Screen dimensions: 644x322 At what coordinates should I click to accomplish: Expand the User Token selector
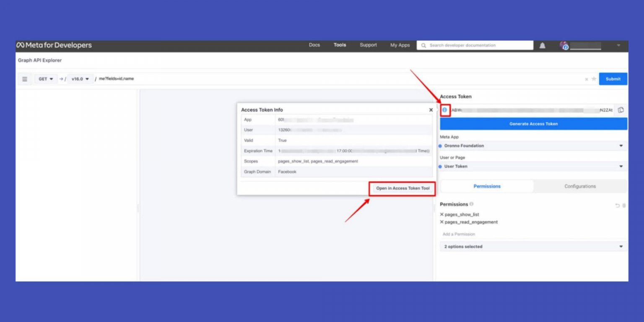tap(532, 166)
